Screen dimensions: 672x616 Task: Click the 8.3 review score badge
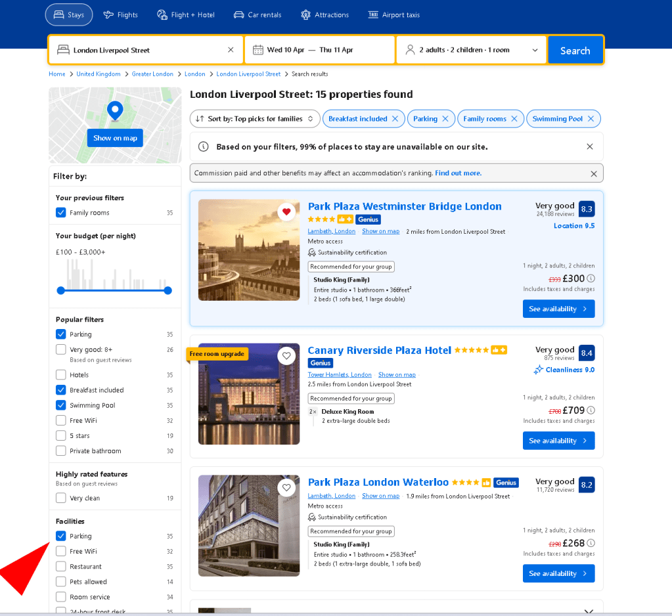tap(587, 209)
